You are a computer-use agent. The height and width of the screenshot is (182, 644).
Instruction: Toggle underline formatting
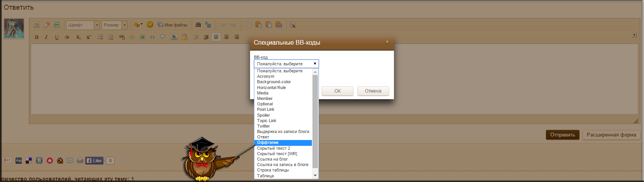(x=57, y=37)
